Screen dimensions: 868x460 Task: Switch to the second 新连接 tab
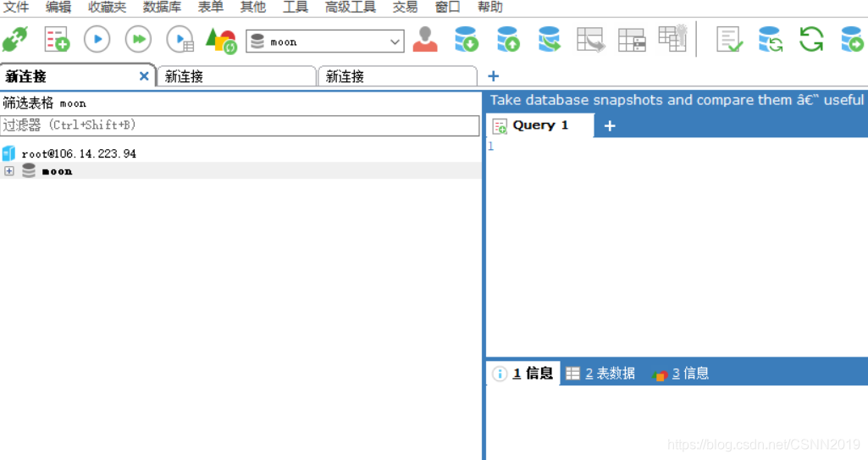click(x=236, y=76)
